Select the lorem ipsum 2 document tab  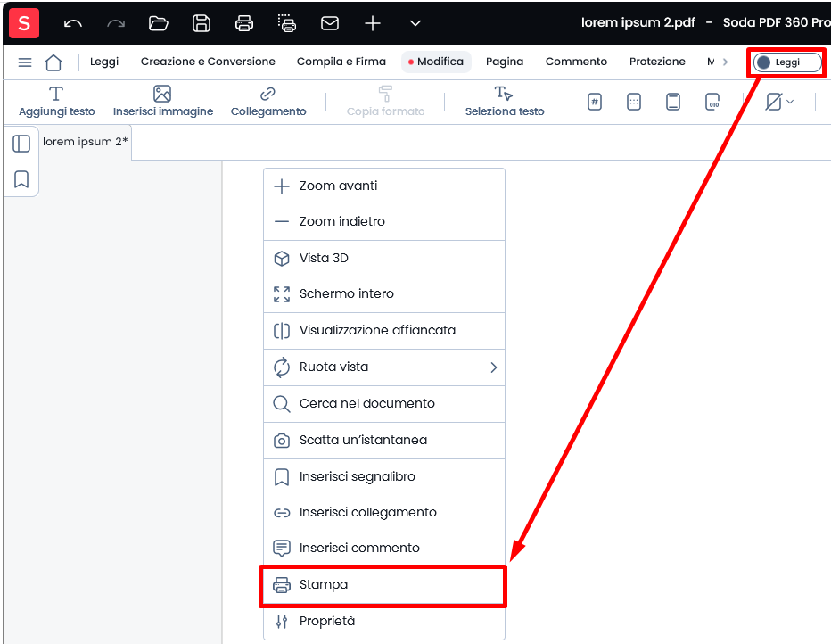[85, 142]
